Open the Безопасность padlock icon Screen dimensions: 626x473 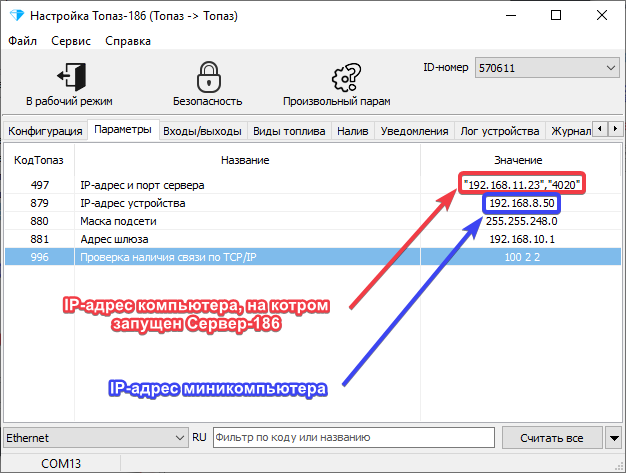point(208,76)
